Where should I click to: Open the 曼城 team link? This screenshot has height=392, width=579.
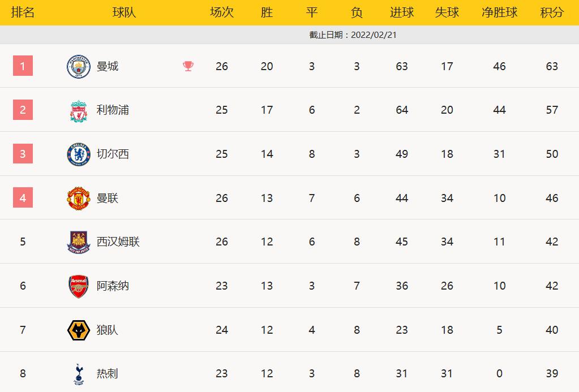[108, 66]
